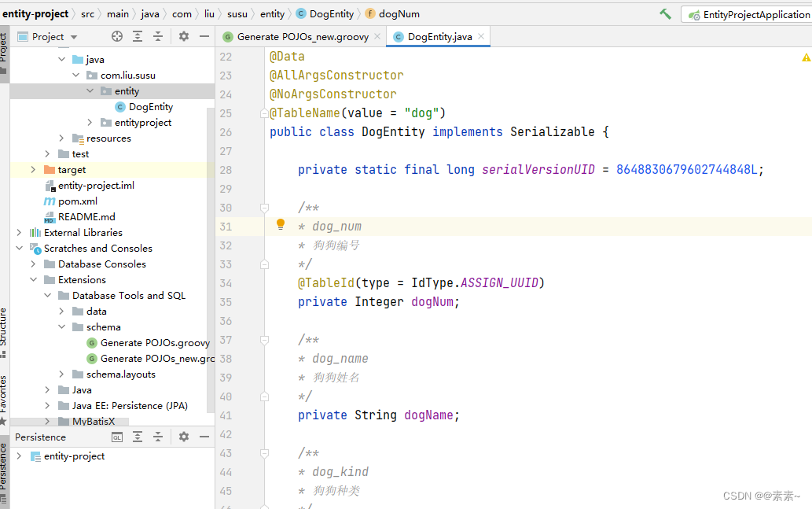Viewport: 812px width, 509px height.
Task: Expand Database Consoles folder
Action: pos(34,264)
